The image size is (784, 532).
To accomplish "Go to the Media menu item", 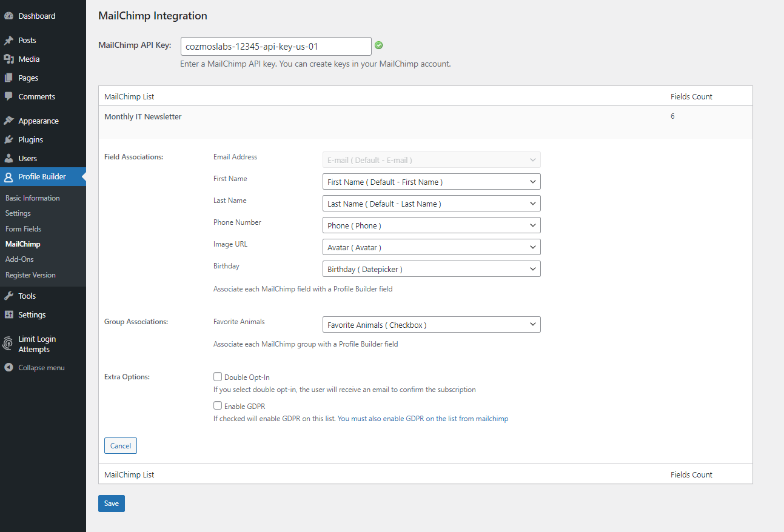I will tap(43, 59).
